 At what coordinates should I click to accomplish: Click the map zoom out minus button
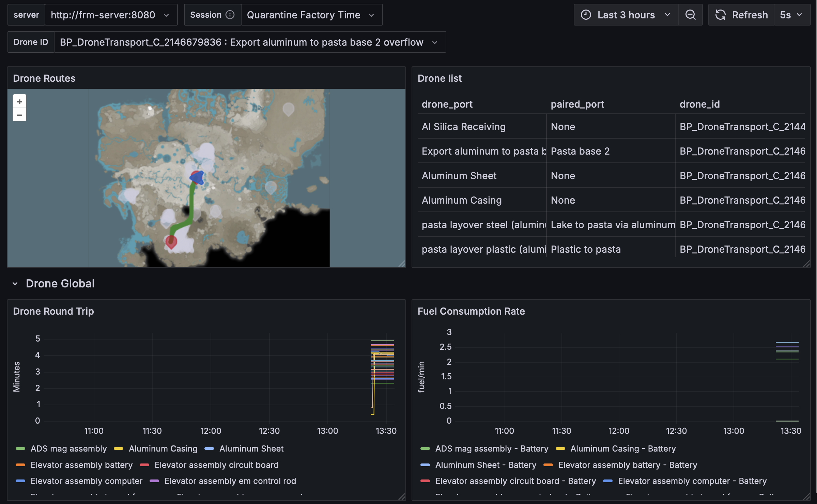coord(19,115)
